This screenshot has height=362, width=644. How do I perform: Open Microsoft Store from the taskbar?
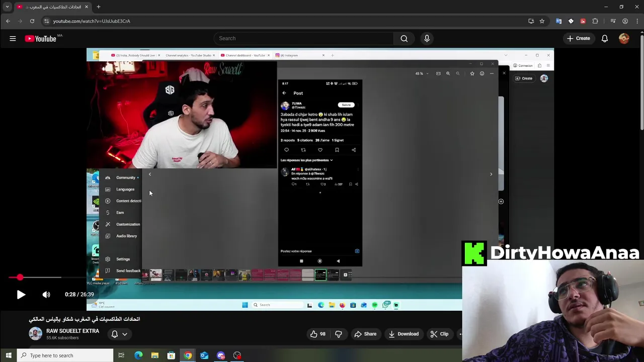pyautogui.click(x=171, y=355)
